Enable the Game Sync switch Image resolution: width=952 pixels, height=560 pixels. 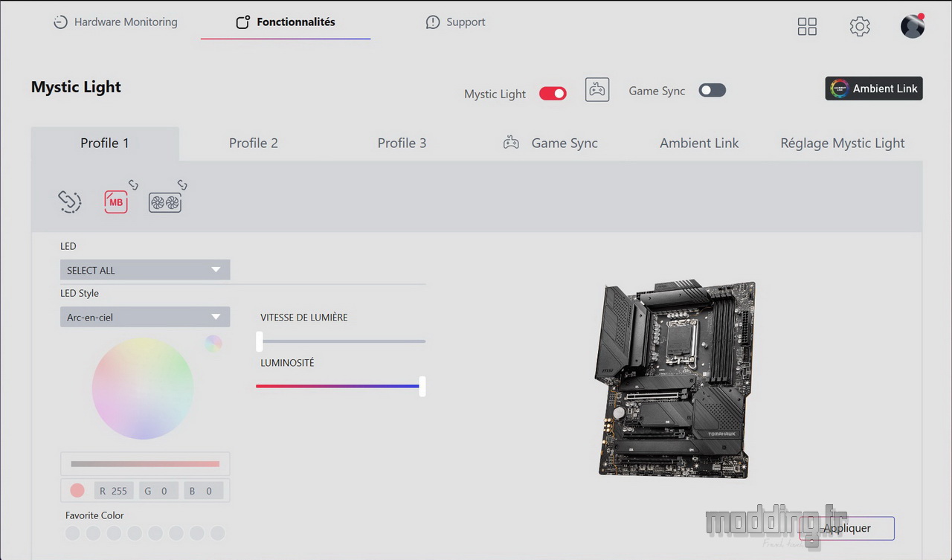(x=712, y=90)
